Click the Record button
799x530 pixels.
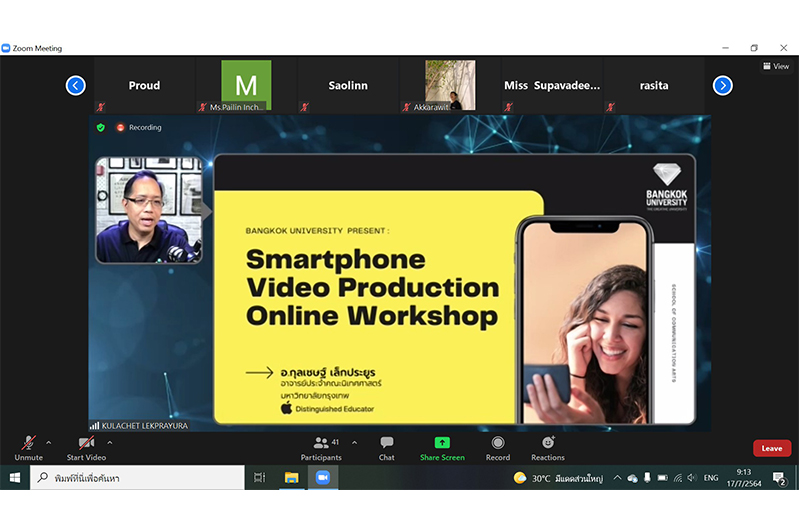click(498, 448)
